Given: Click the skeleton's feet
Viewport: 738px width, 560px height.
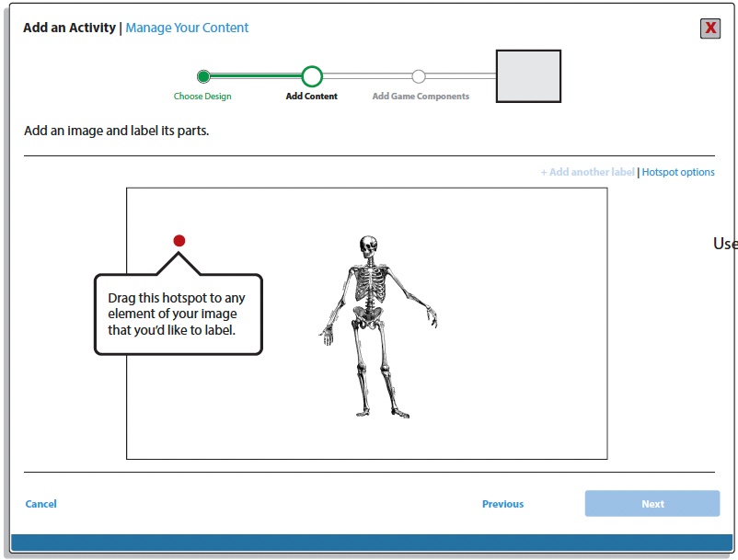Looking at the screenshot, I should coord(379,410).
